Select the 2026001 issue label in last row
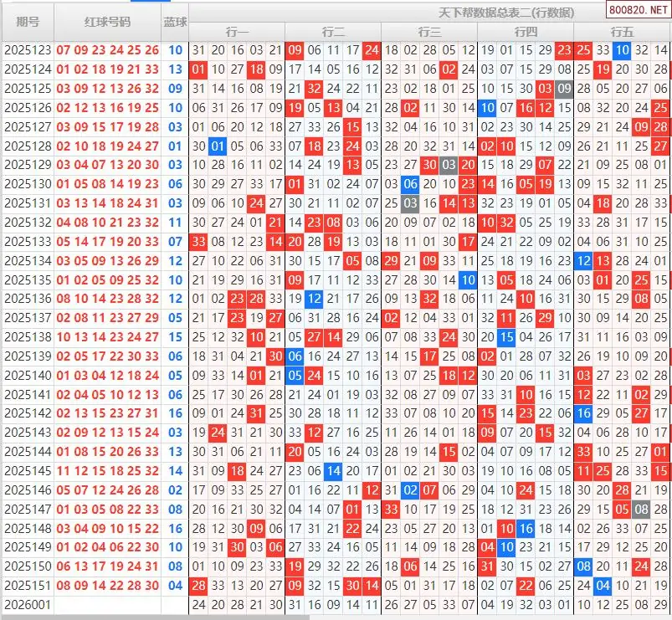The width and height of the screenshot is (672, 620). click(28, 604)
